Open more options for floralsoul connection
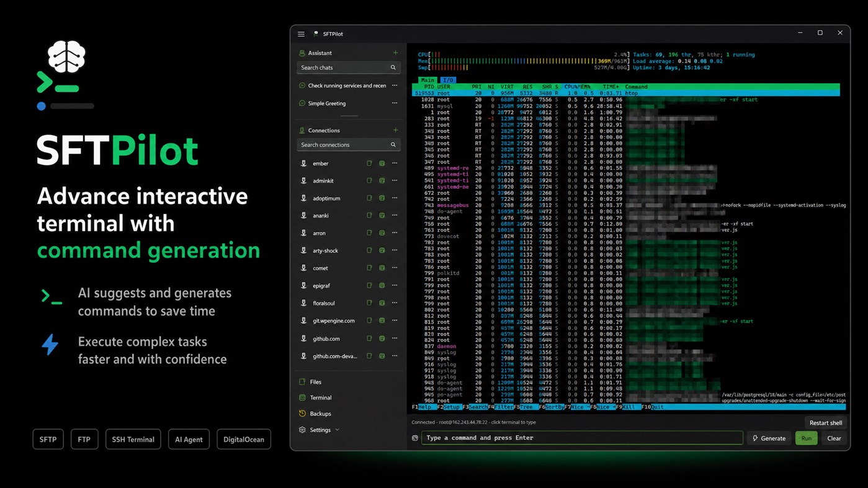Viewport: 868px width, 488px height. click(x=395, y=303)
